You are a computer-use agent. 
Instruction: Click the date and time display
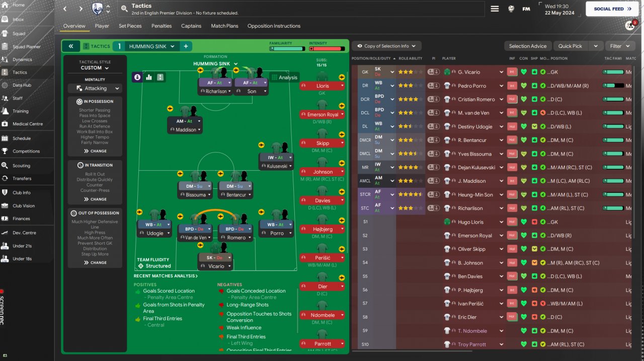(x=558, y=9)
